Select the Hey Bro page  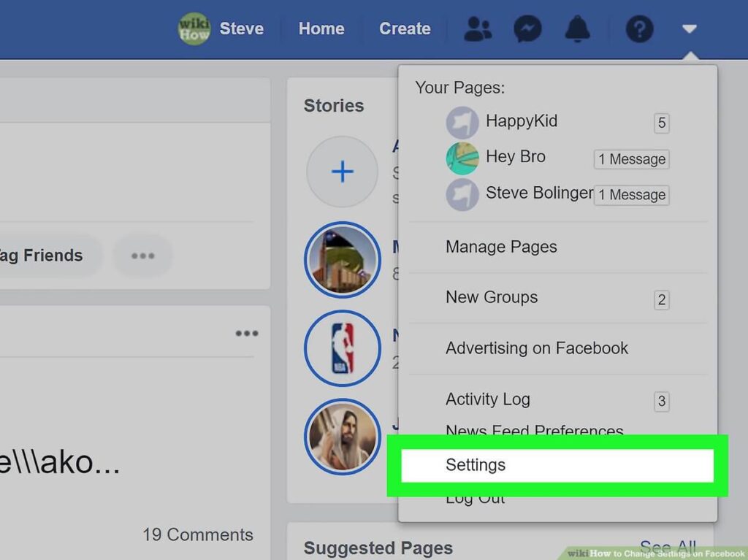[x=515, y=157]
